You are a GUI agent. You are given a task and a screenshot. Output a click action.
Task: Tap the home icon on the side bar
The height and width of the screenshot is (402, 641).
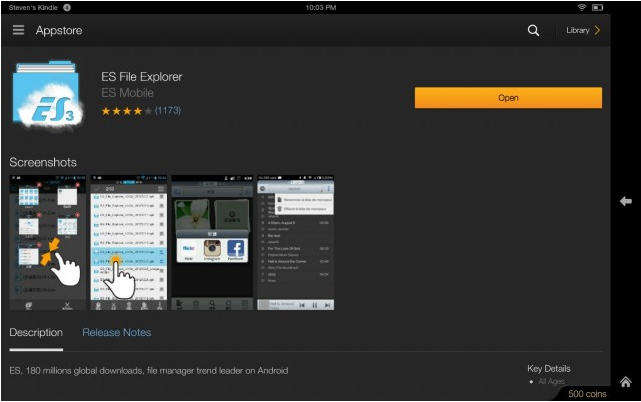[625, 382]
